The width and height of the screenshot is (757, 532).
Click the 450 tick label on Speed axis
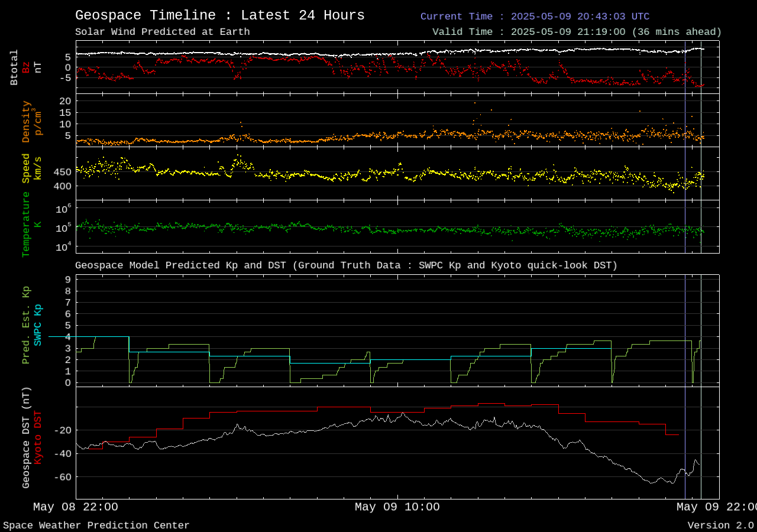tap(63, 172)
